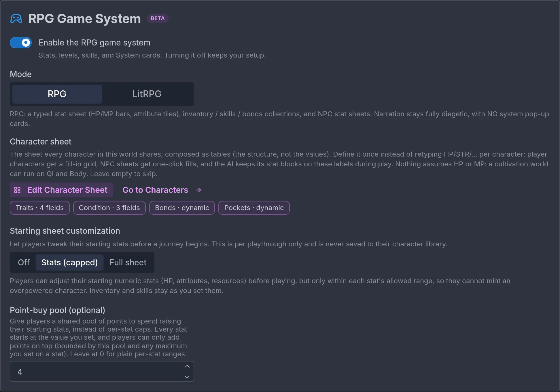Select RPG mode

pyautogui.click(x=57, y=94)
